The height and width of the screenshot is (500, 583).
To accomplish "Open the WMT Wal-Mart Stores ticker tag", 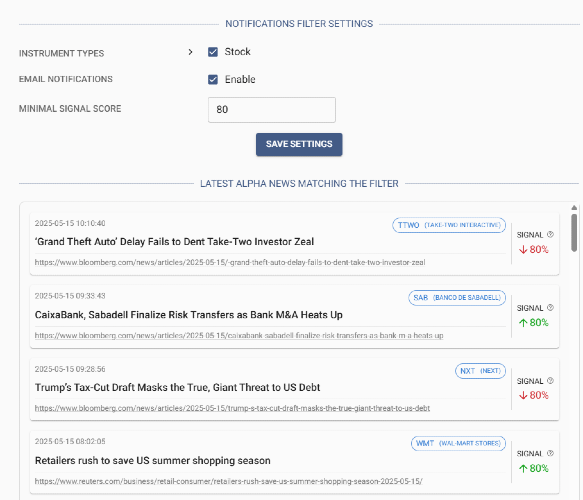I will (x=458, y=443).
